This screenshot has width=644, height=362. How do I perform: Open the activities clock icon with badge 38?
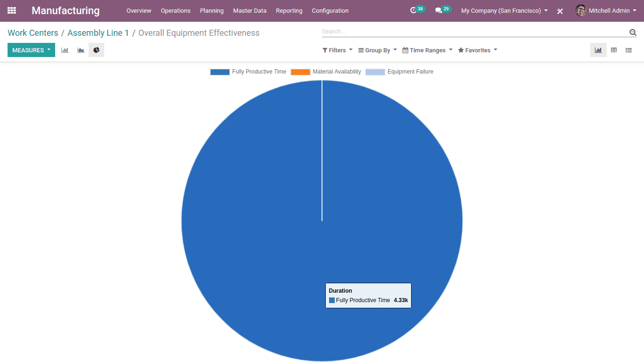[417, 10]
